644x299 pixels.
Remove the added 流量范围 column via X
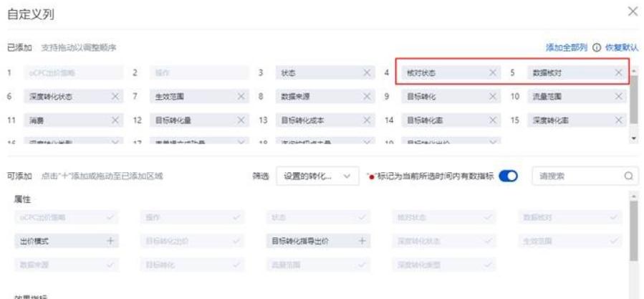(618, 97)
